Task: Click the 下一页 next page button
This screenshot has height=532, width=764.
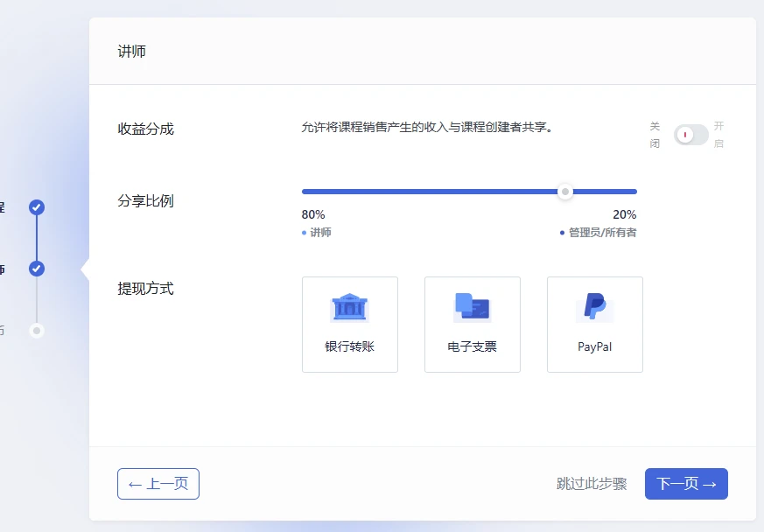Action: (686, 484)
